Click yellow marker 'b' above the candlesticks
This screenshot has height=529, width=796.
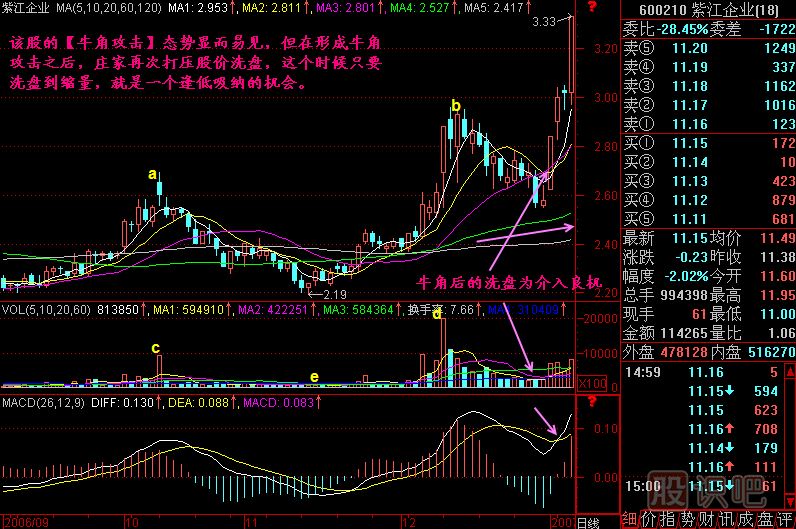pos(456,106)
